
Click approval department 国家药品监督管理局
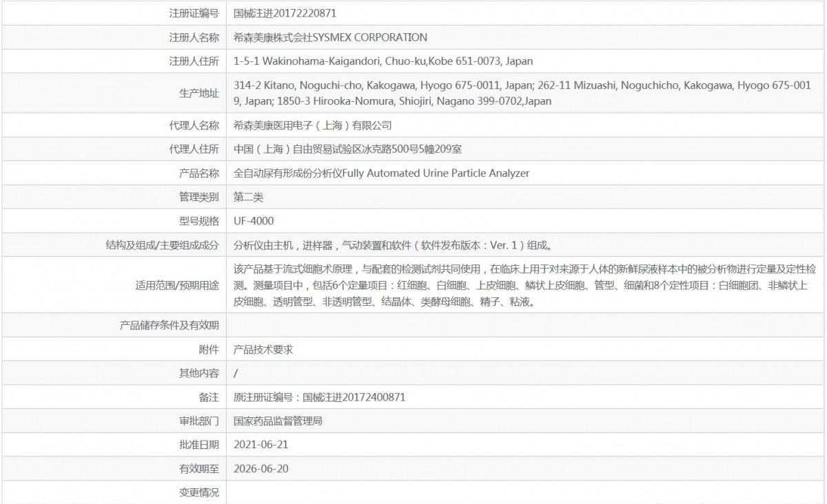click(x=278, y=421)
